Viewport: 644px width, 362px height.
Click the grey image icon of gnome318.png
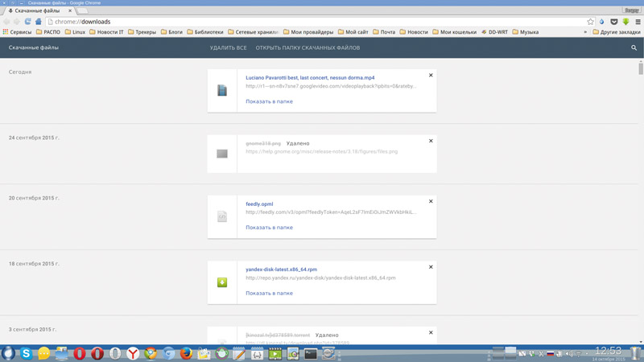click(222, 154)
